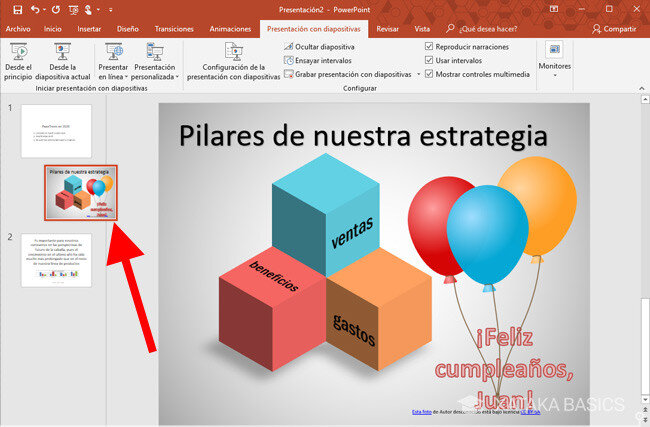This screenshot has width=650, height=427.
Task: Toggle Reproducir narraciones checkbox
Action: tap(429, 46)
